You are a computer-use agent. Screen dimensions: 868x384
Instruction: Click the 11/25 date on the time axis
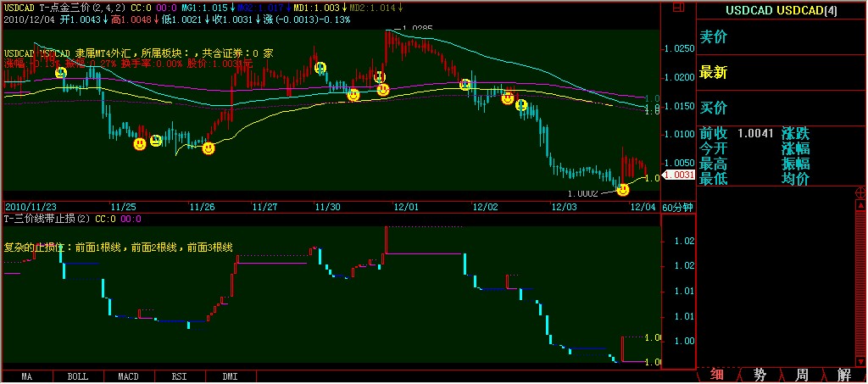click(124, 207)
